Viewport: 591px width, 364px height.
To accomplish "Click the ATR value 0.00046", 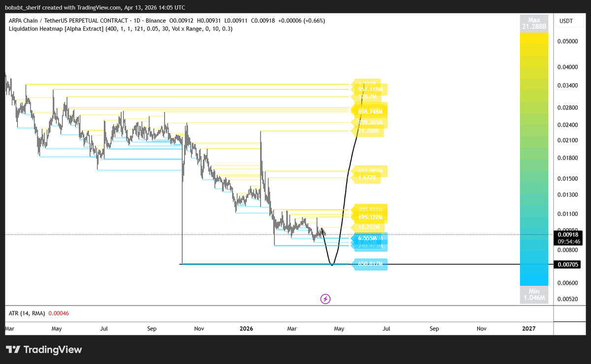I will (59, 313).
